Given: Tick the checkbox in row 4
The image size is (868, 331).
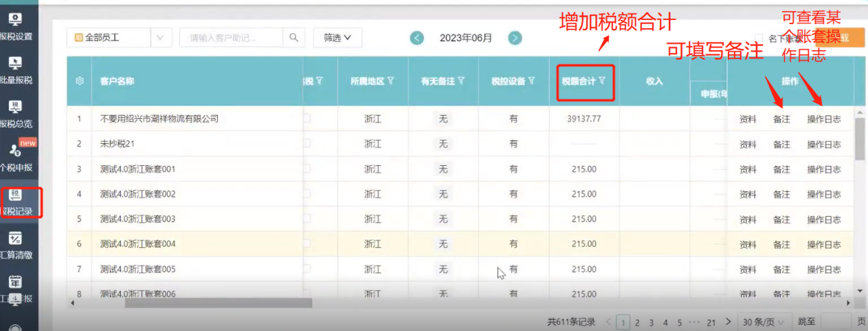Looking at the screenshot, I should click(x=307, y=194).
